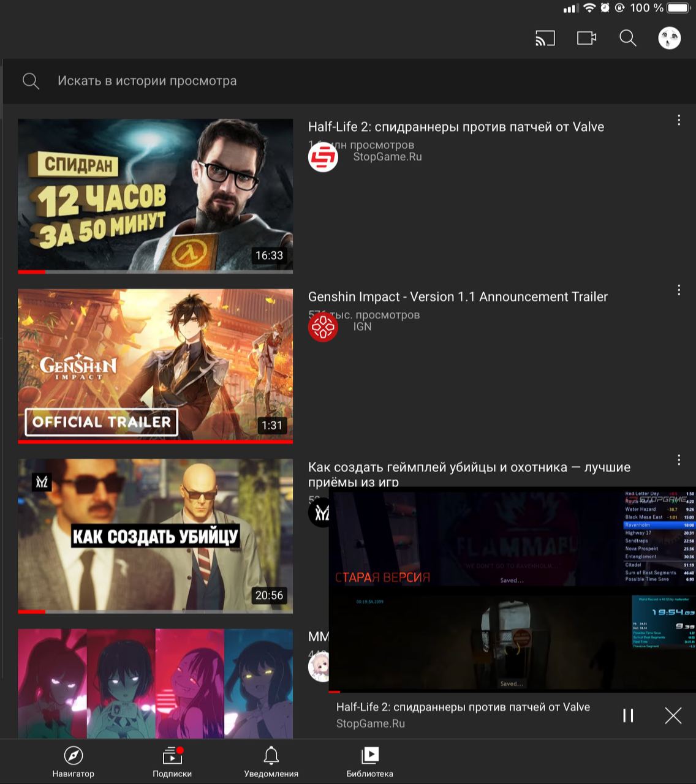Go to the Библиотека tab
The width and height of the screenshot is (696, 784).
tap(370, 762)
